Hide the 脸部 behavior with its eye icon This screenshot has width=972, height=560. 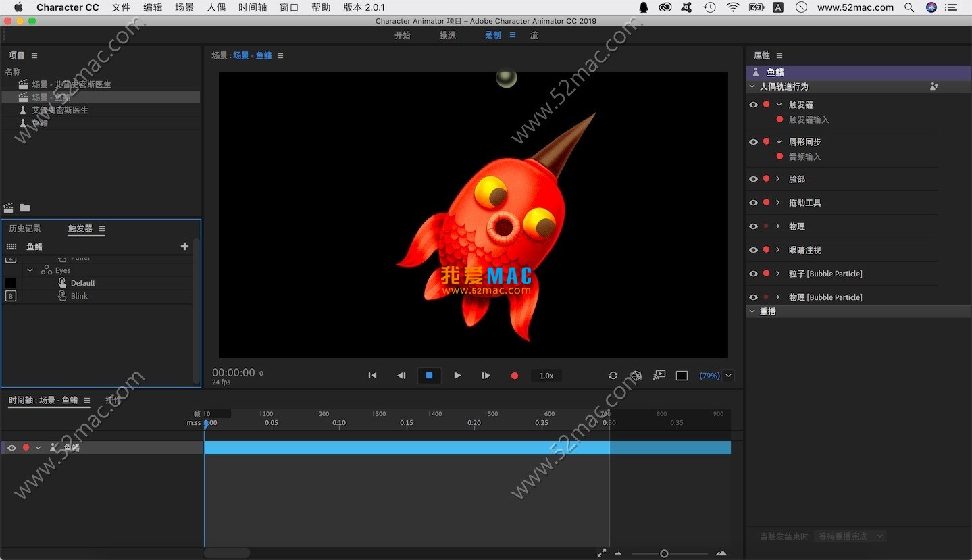753,179
